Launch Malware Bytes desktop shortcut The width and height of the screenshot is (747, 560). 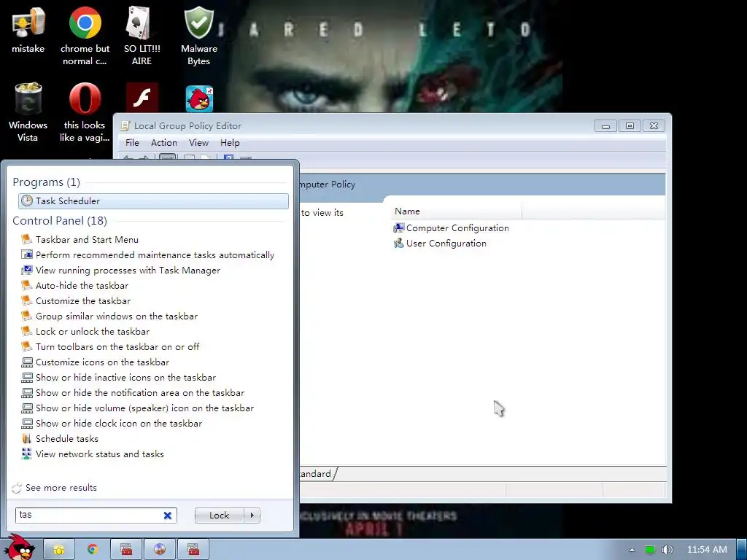pyautogui.click(x=199, y=36)
